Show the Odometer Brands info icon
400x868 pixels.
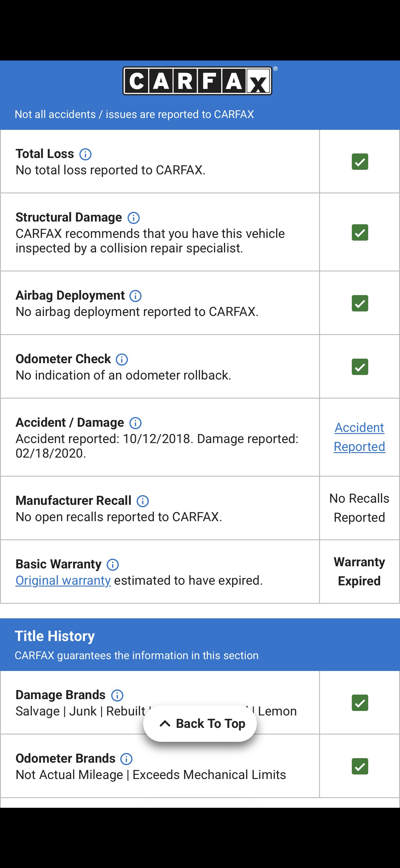click(126, 759)
